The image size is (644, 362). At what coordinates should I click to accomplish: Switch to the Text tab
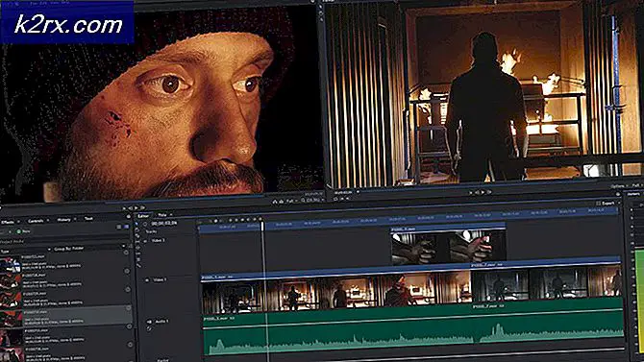(x=88, y=219)
